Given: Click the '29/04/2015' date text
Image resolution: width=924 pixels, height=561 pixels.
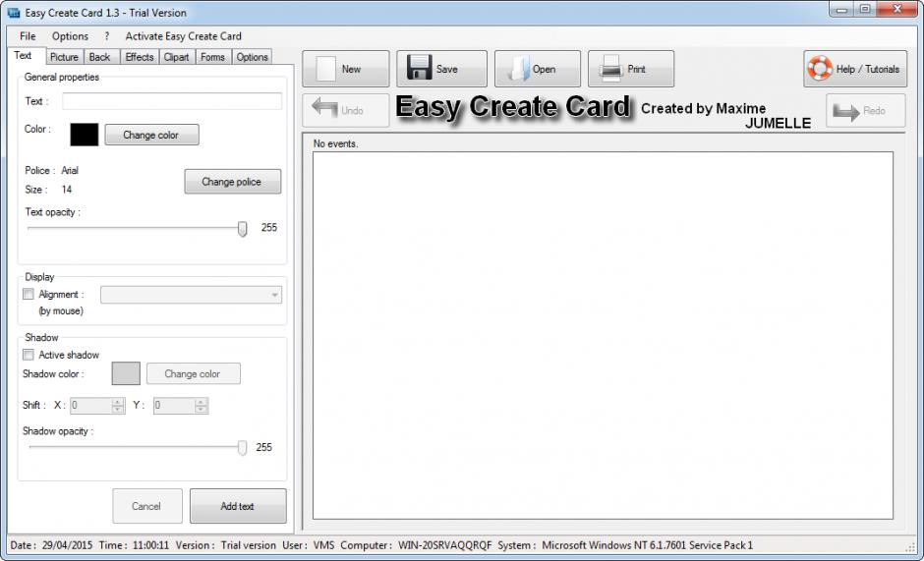Looking at the screenshot, I should tap(67, 545).
